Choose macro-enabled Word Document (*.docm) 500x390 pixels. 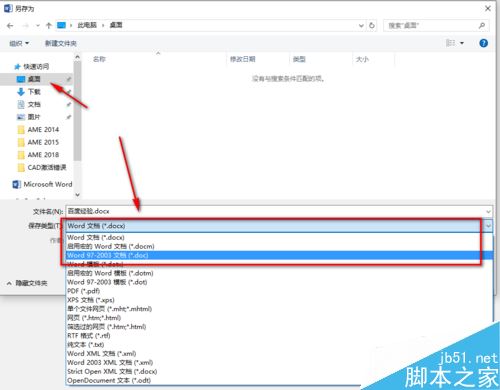(x=279, y=246)
